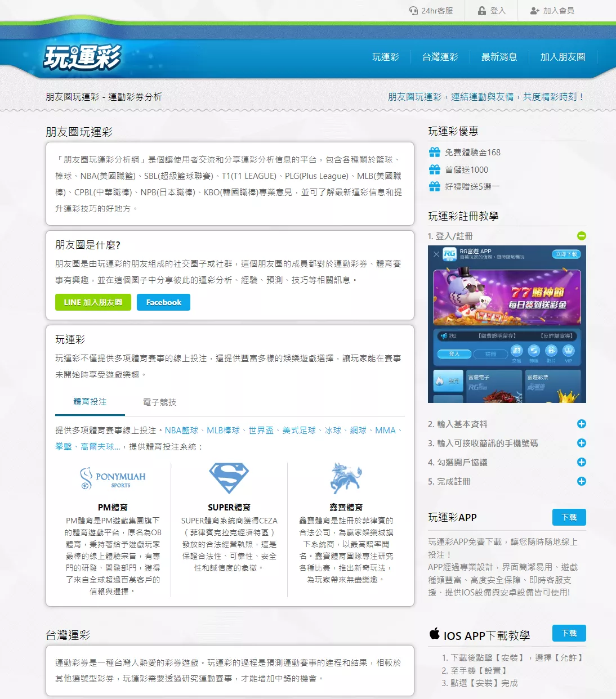Open the NBA籃球 link
The image size is (616, 699).
(x=182, y=429)
